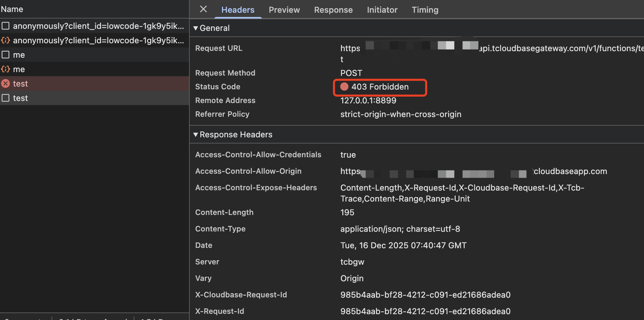The image size is (644, 320).
Task: Close the request details panel
Action: (x=203, y=9)
